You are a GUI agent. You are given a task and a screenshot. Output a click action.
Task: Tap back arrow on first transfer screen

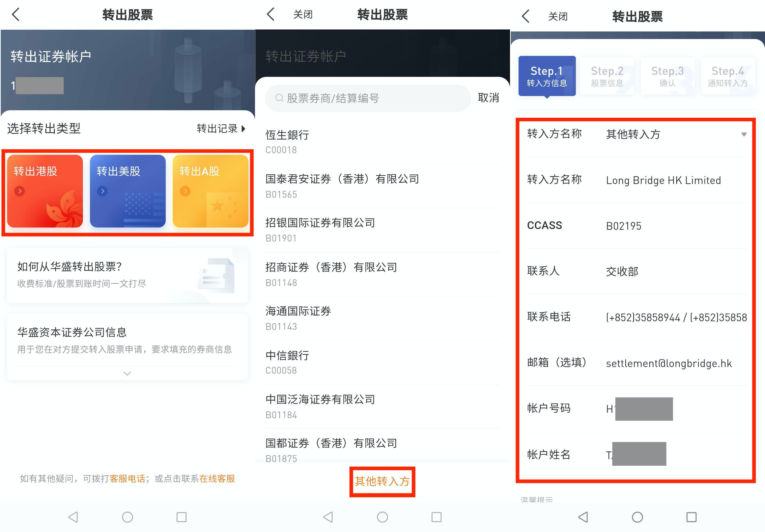pos(16,14)
